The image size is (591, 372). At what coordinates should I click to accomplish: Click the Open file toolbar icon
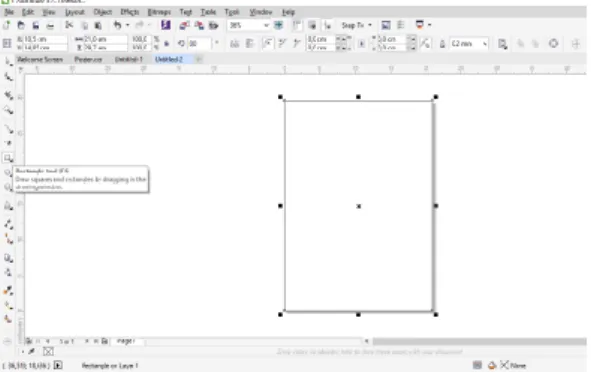tap(21, 25)
